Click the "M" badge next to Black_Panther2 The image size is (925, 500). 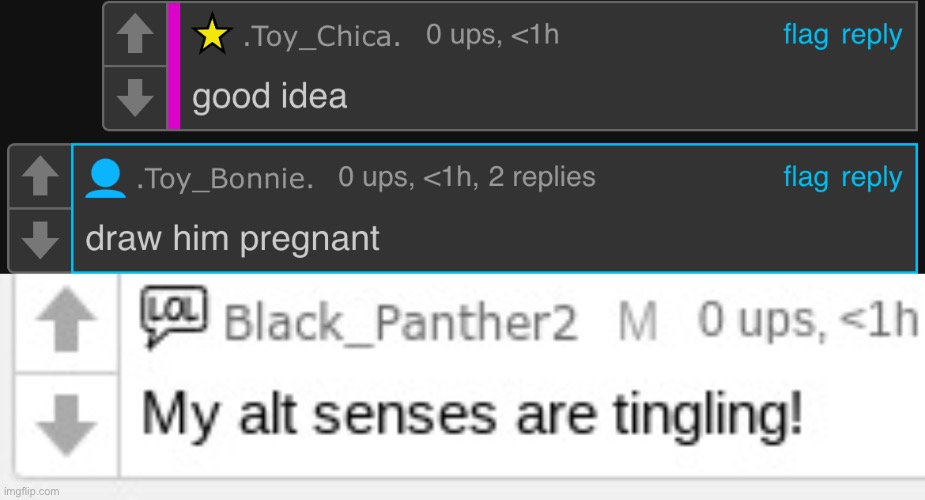[638, 321]
